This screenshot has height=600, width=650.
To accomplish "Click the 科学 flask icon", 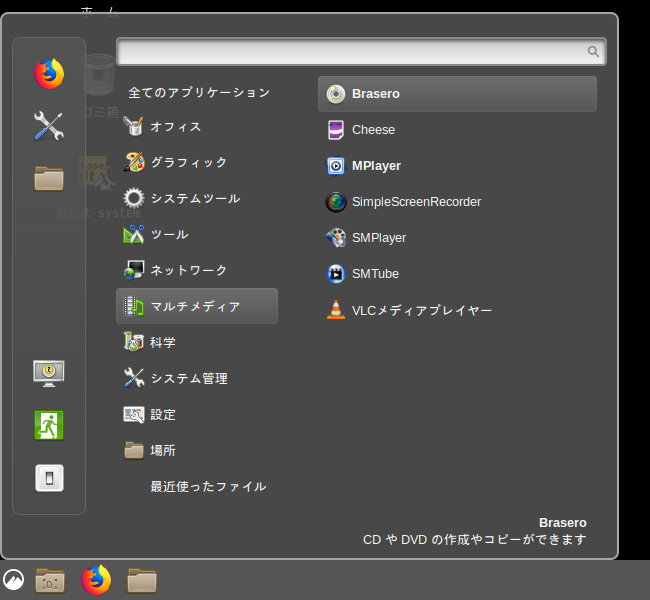I will (133, 342).
